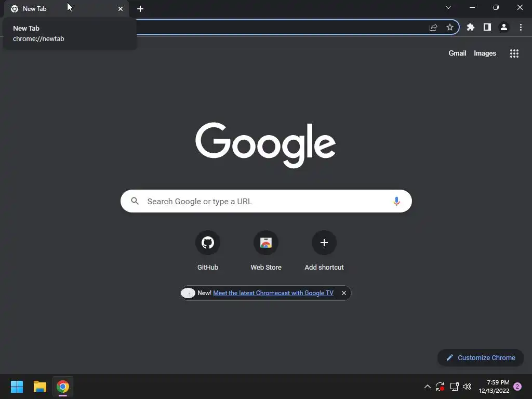The height and width of the screenshot is (399, 532).
Task: Show hidden system tray icons
Action: pos(428,387)
